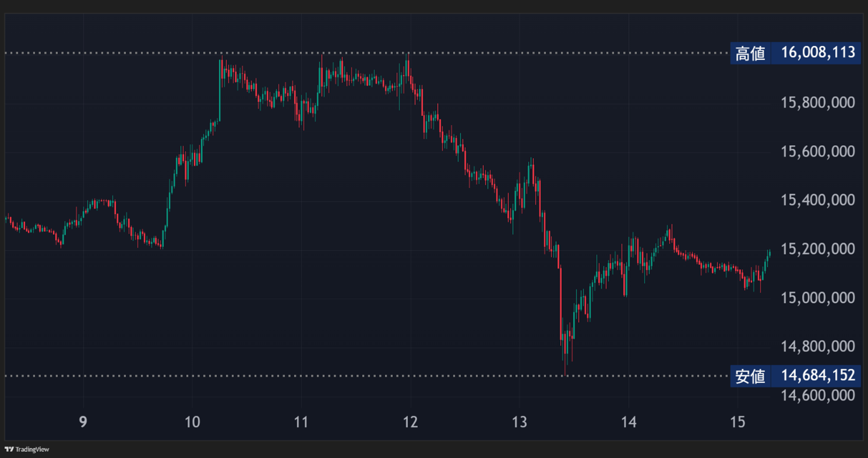
Task: Click the 安値 label text
Action: [x=750, y=376]
